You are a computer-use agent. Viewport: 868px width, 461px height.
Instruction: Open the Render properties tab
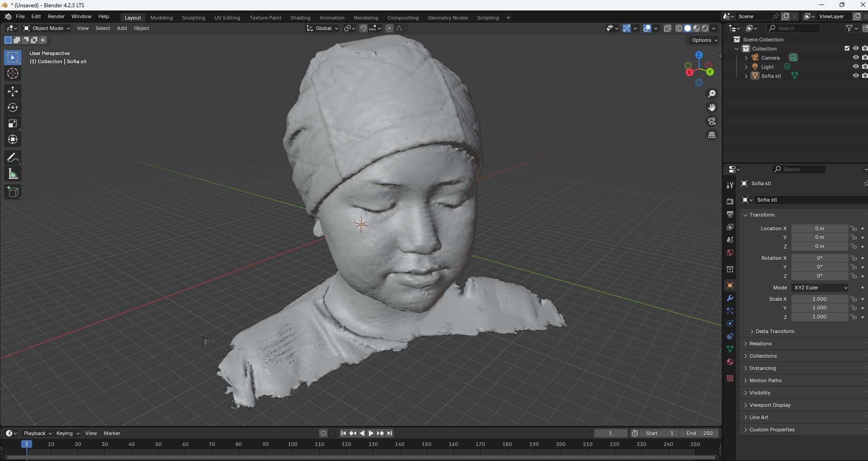(x=730, y=202)
